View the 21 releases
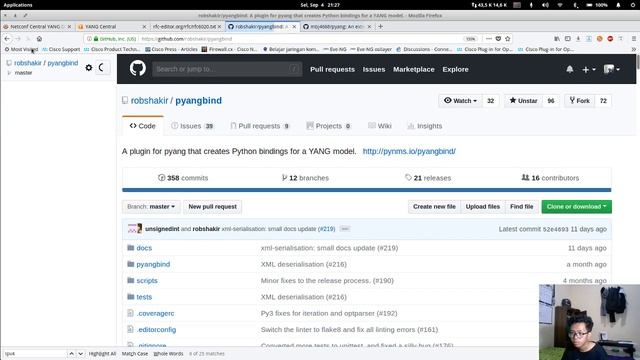Screen dimensions: 640x360 click(x=428, y=178)
